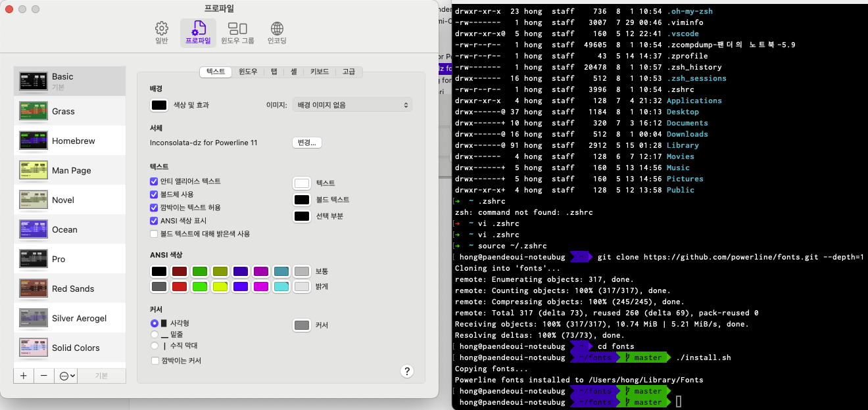Click the bright yellow ANSI color swatch
This screenshot has height=410, width=868.
220,286
